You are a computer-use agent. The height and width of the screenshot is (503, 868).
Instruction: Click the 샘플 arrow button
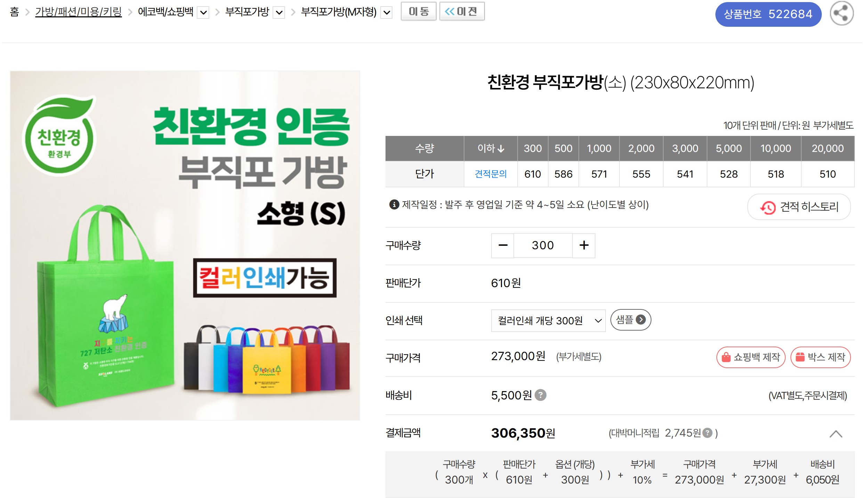tap(630, 320)
